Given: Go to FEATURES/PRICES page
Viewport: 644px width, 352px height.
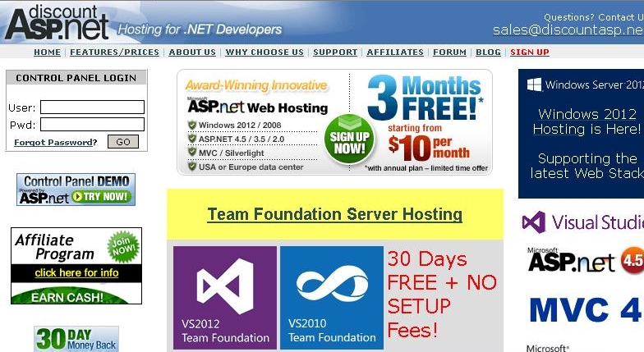Looking at the screenshot, I should point(115,53).
